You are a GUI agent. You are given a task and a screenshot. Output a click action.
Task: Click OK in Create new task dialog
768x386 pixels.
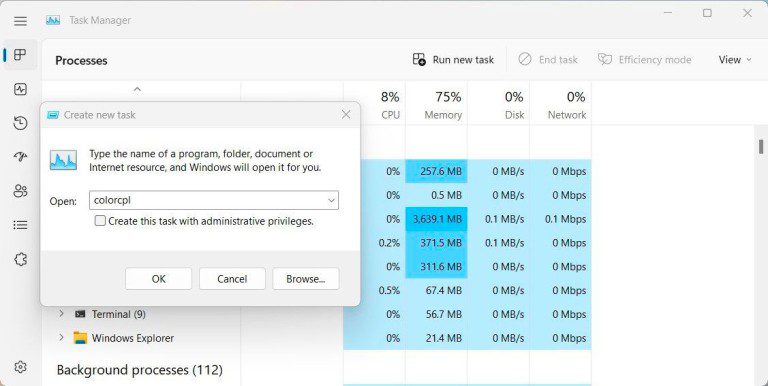(158, 279)
